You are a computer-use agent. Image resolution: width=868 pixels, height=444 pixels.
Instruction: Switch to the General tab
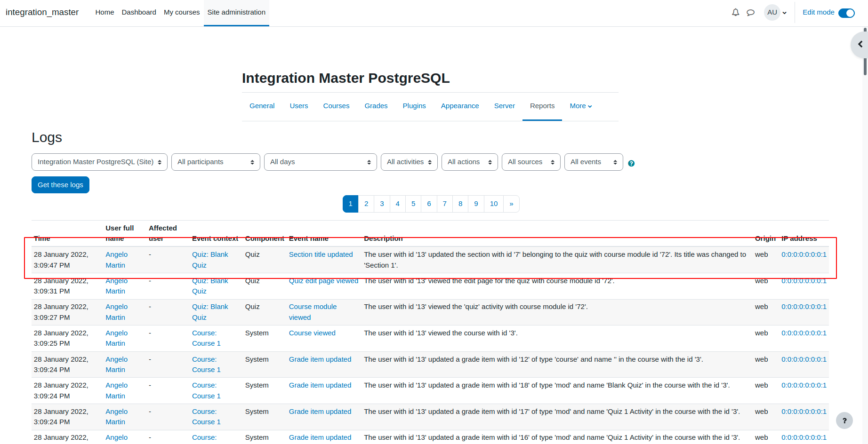(x=262, y=106)
